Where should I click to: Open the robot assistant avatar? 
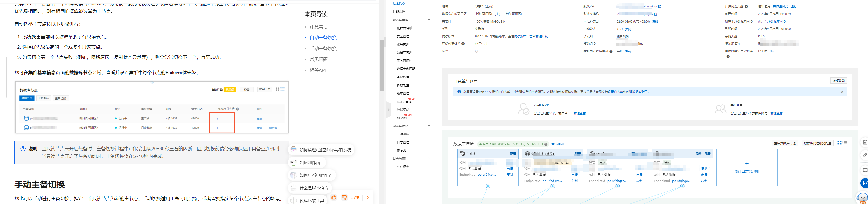coord(862,198)
